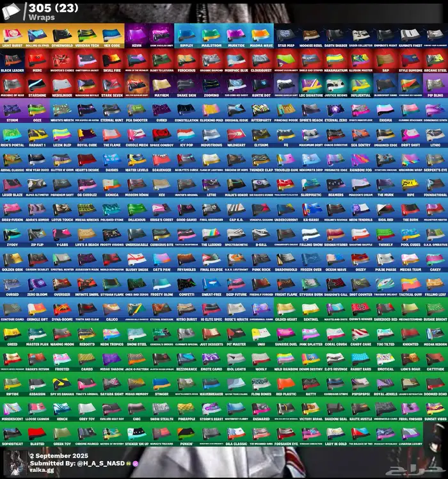This screenshot has width=448, height=479.
Task: Pick the Dyna-Boom! wrap
Action: pos(62,310)
